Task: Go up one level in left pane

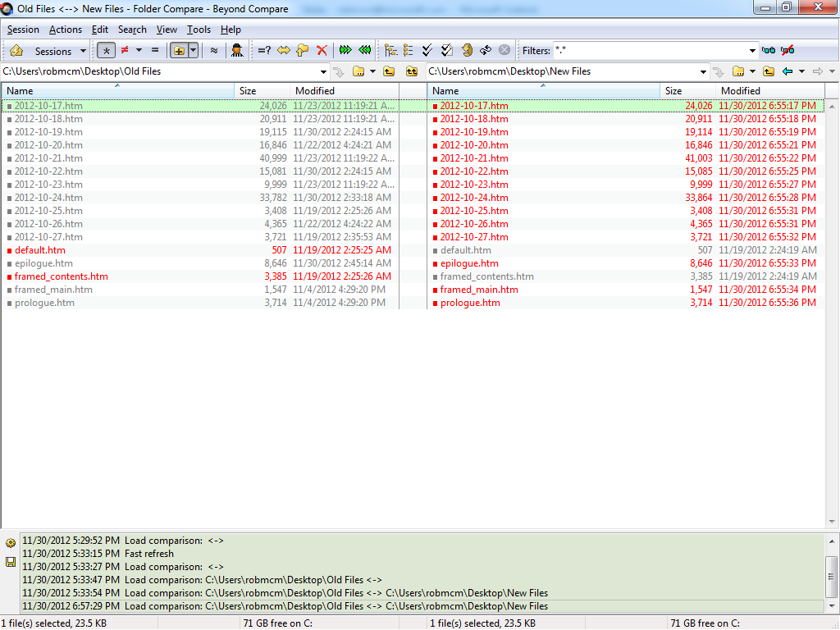Action: [389, 71]
